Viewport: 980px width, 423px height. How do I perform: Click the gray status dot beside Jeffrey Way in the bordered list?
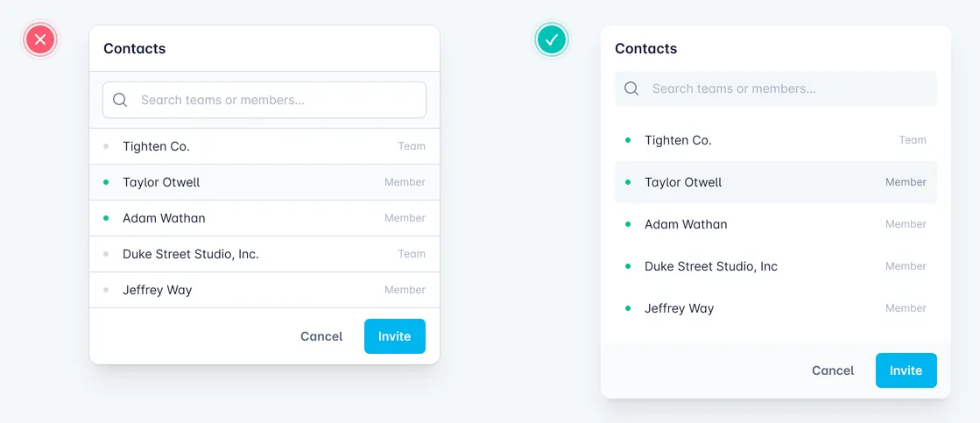106,290
